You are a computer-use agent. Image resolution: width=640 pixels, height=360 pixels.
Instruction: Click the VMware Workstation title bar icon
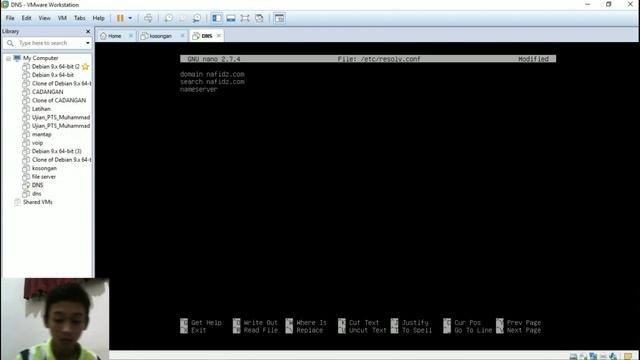coord(5,4)
